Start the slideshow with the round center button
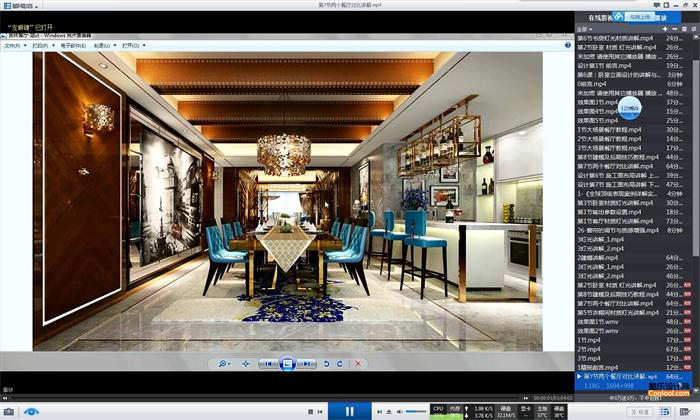Image resolution: width=700 pixels, height=420 pixels. pos(288,364)
